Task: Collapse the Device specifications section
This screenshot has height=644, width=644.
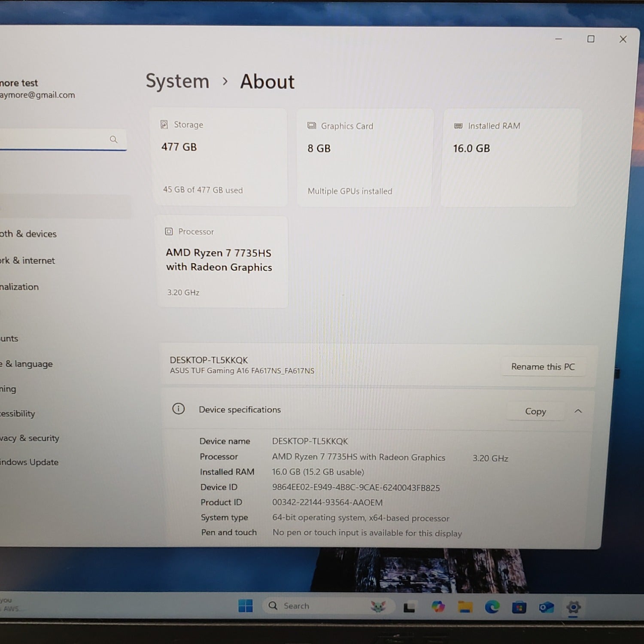Action: point(578,411)
